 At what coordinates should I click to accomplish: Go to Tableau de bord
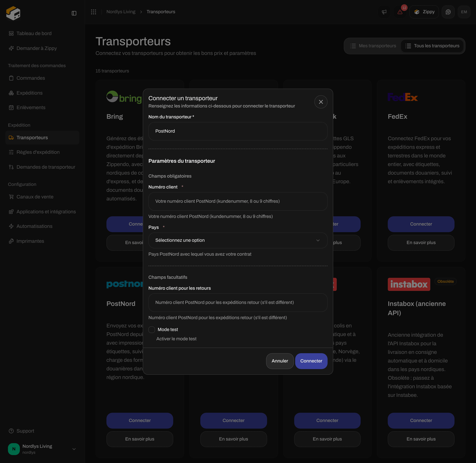click(x=42, y=33)
